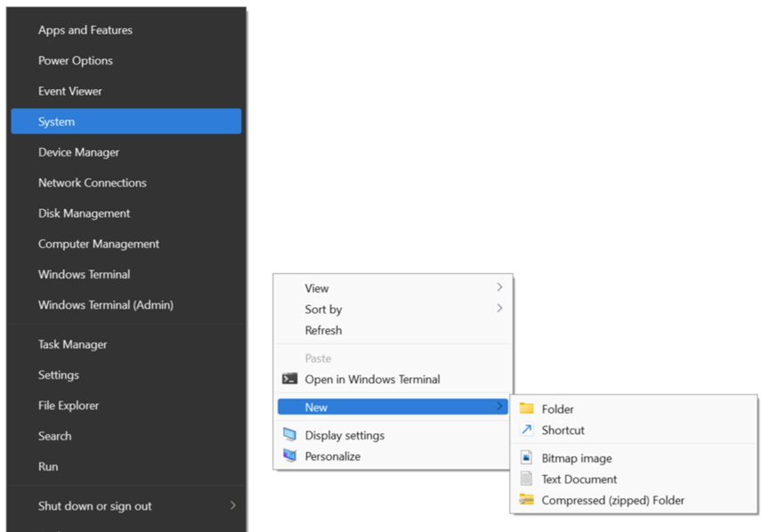Viewport: 770px width, 532px height.
Task: Expand the View submenu arrow
Action: point(499,287)
